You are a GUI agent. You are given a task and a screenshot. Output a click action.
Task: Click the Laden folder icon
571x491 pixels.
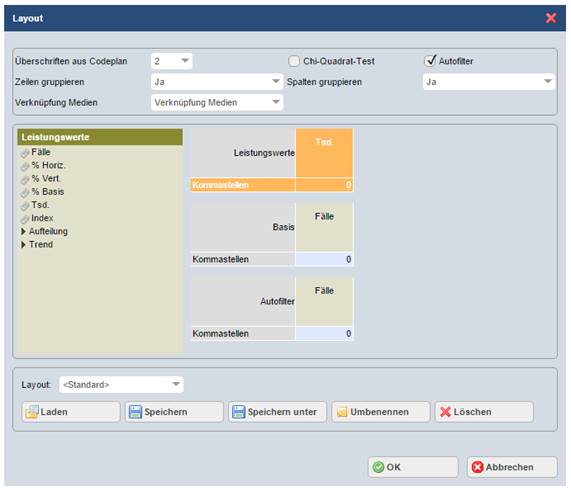(x=32, y=412)
